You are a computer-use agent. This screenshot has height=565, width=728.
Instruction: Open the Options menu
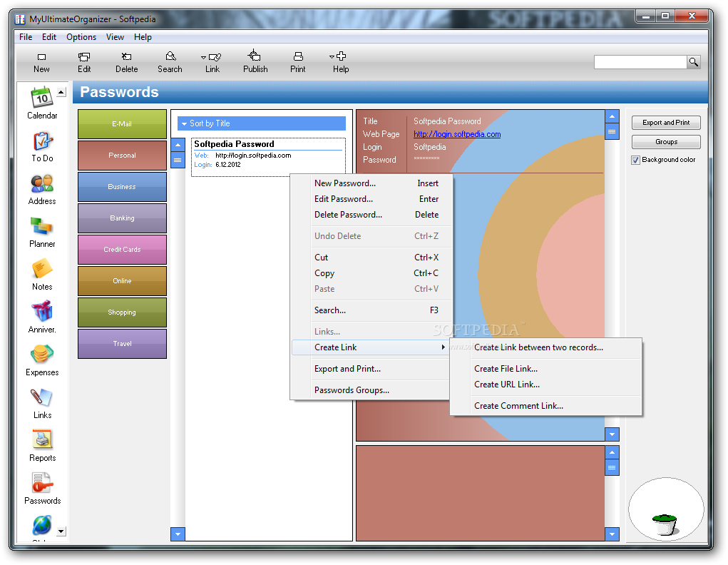click(81, 37)
